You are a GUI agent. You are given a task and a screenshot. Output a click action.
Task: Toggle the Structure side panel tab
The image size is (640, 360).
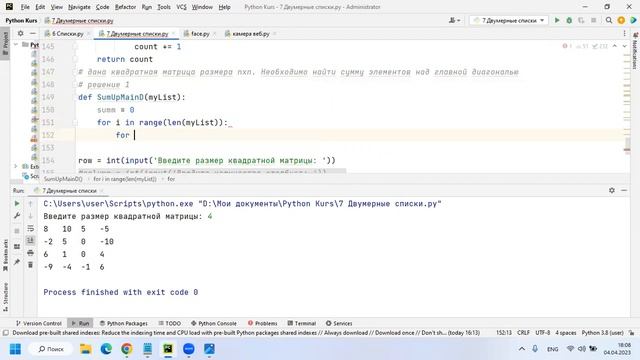tap(5, 297)
